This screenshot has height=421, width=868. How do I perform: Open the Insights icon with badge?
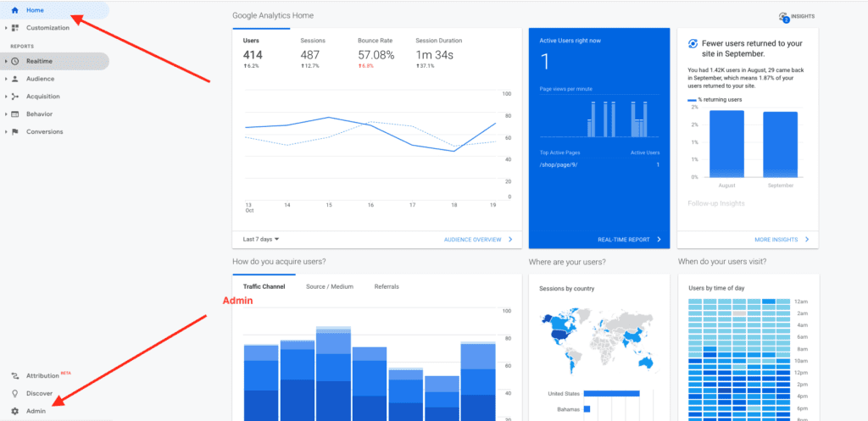click(782, 17)
